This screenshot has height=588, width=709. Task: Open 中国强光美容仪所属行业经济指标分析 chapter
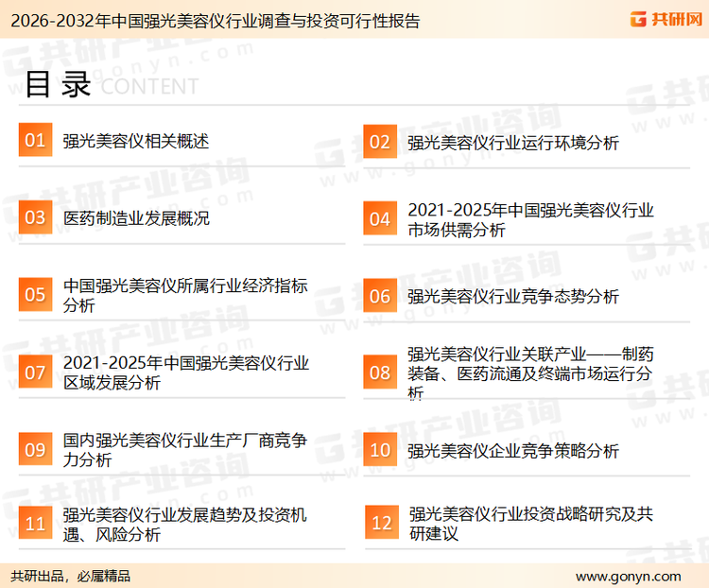(184, 296)
